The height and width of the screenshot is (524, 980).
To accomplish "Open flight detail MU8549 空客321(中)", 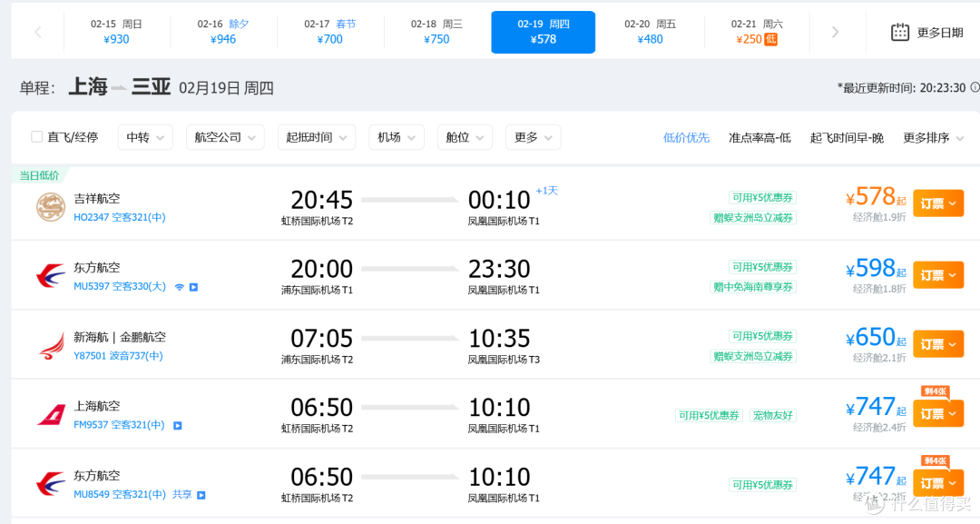I will pyautogui.click(x=120, y=494).
